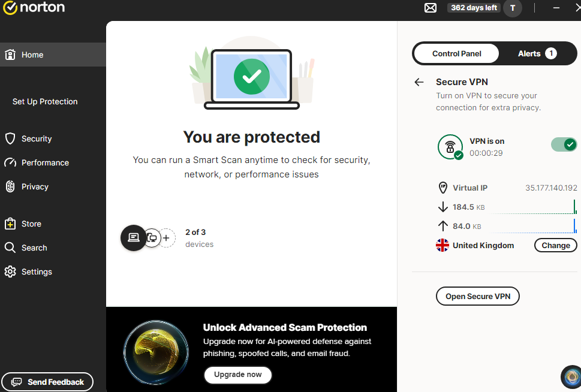581x392 pixels.
Task: Click the 362 days left badge
Action: [474, 8]
